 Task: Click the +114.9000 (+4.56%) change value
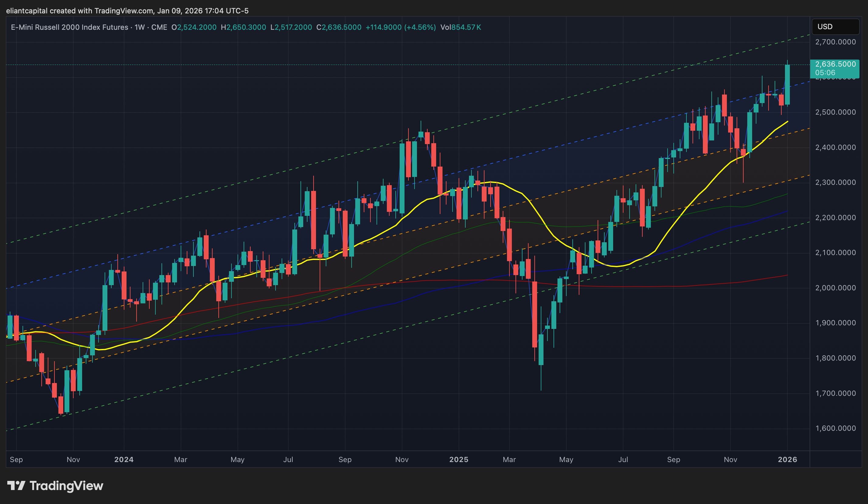click(400, 27)
